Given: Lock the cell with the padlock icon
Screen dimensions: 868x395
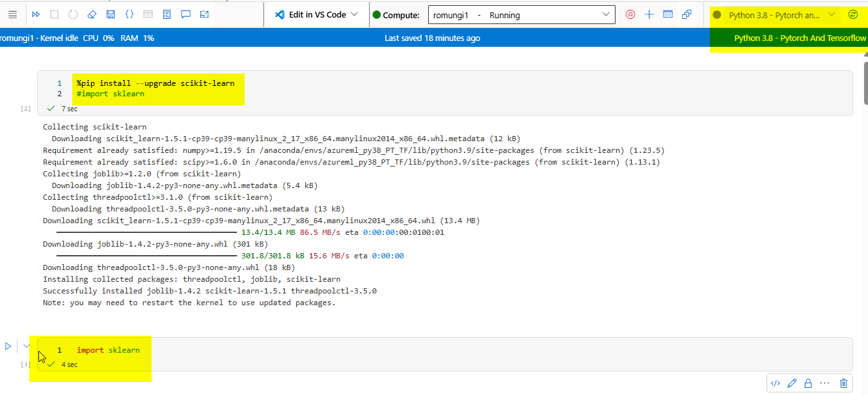Looking at the screenshot, I should tap(809, 383).
